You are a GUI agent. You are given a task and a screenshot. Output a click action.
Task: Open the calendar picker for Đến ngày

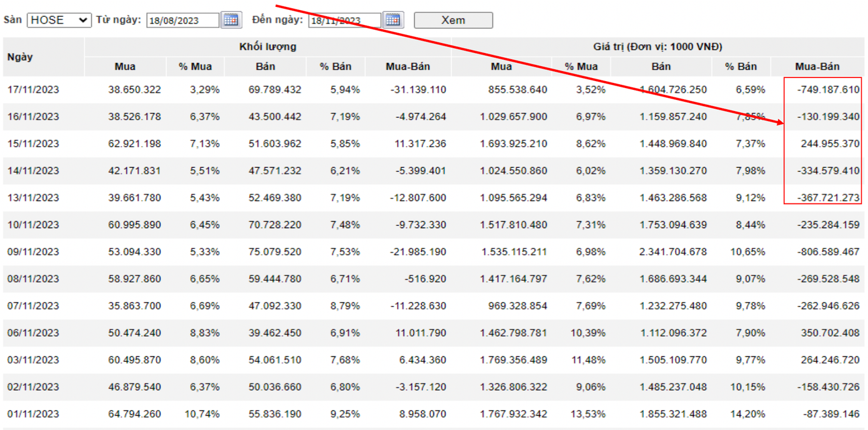tap(393, 20)
